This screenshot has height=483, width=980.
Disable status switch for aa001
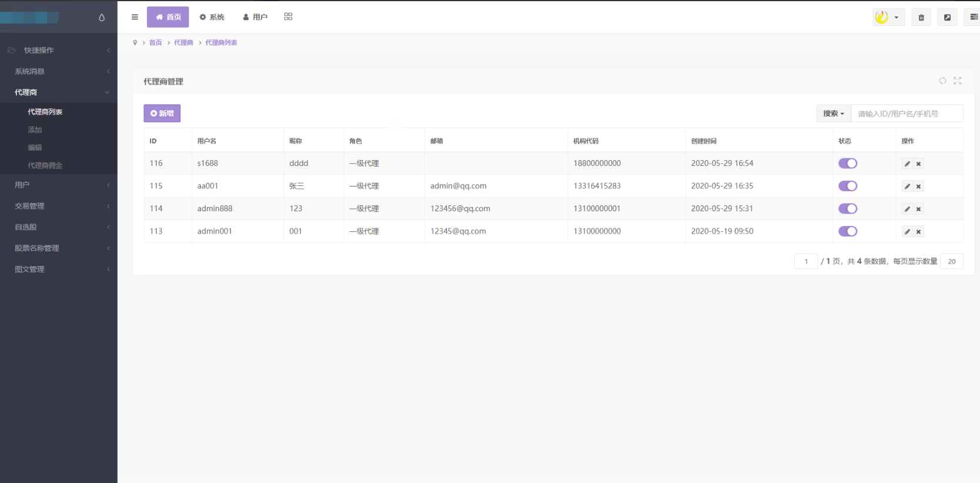847,186
